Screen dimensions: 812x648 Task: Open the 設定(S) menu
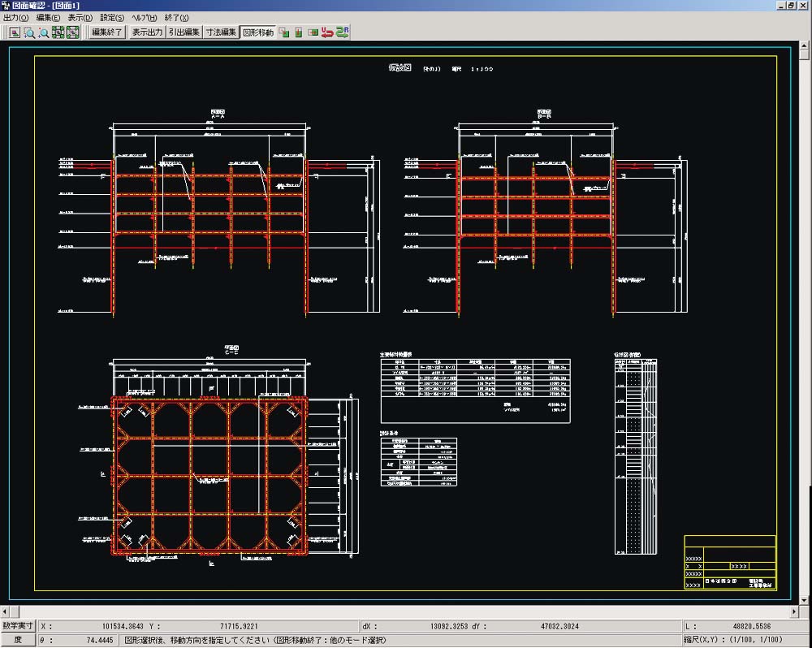click(112, 17)
